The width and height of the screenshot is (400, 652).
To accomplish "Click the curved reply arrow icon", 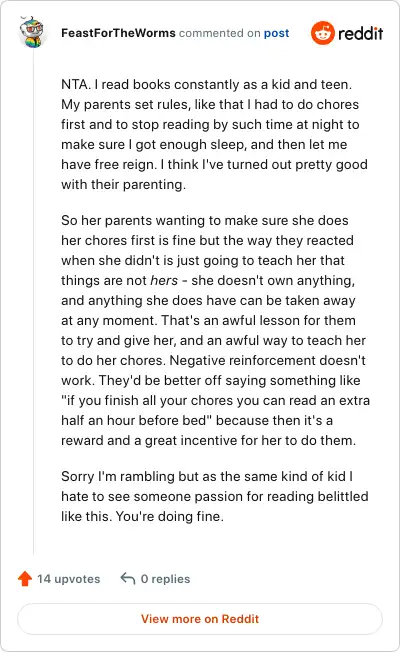I will pyautogui.click(x=128, y=578).
